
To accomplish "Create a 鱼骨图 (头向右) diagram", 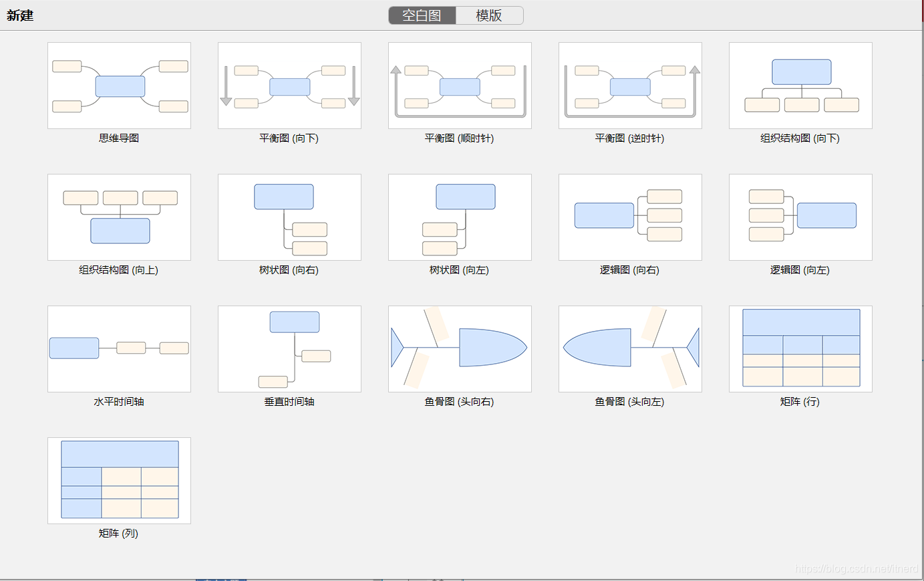I will (460, 348).
